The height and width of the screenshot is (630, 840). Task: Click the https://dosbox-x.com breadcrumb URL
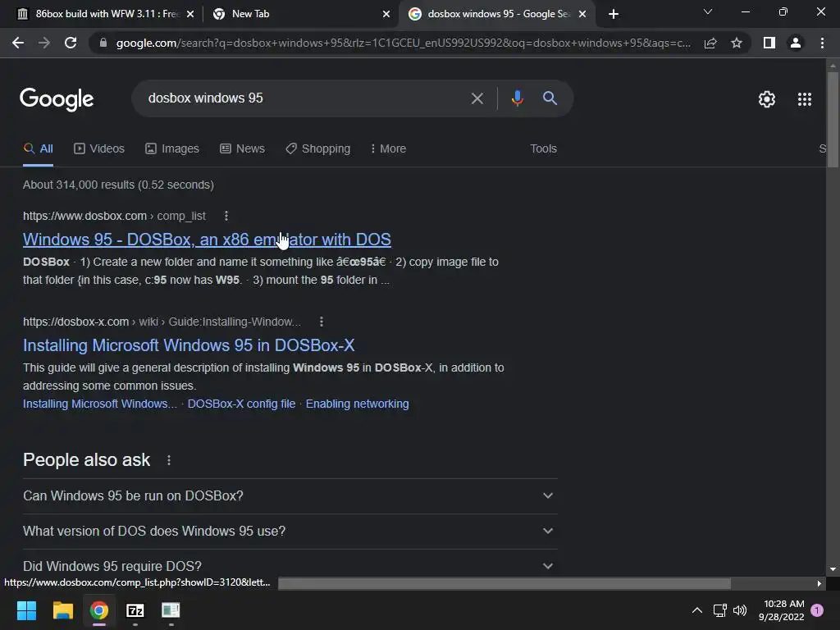[x=75, y=322]
